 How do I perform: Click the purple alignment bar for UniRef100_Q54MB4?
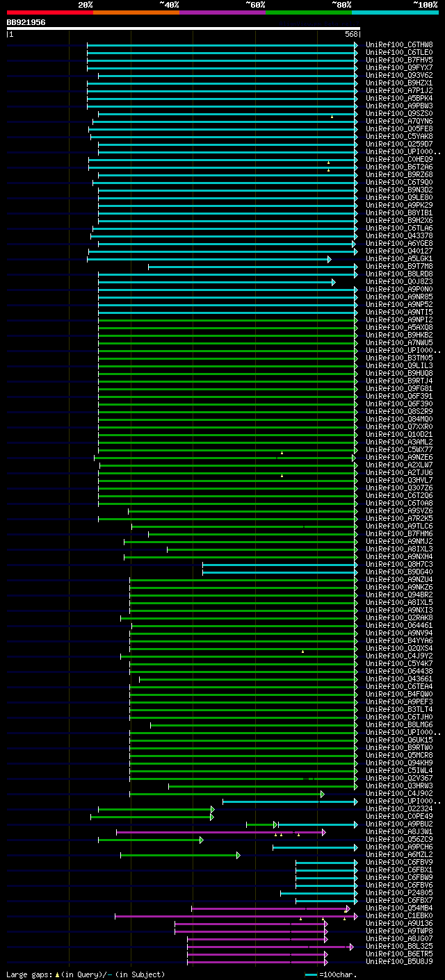tap(270, 908)
